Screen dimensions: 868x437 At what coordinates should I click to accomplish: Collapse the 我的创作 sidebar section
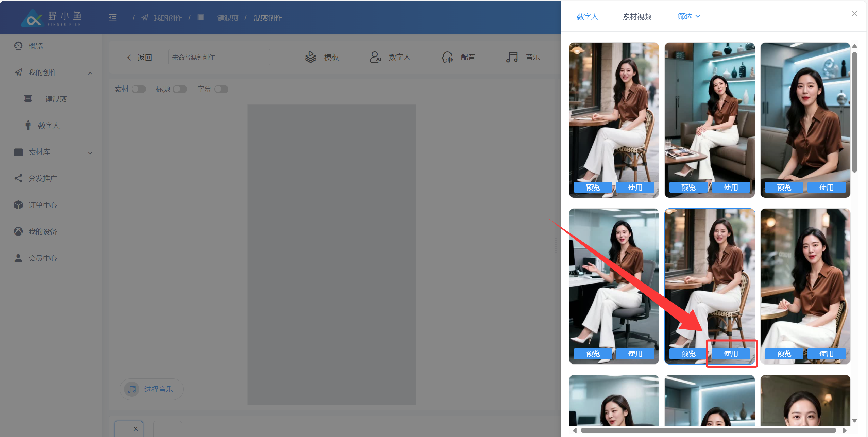click(90, 73)
